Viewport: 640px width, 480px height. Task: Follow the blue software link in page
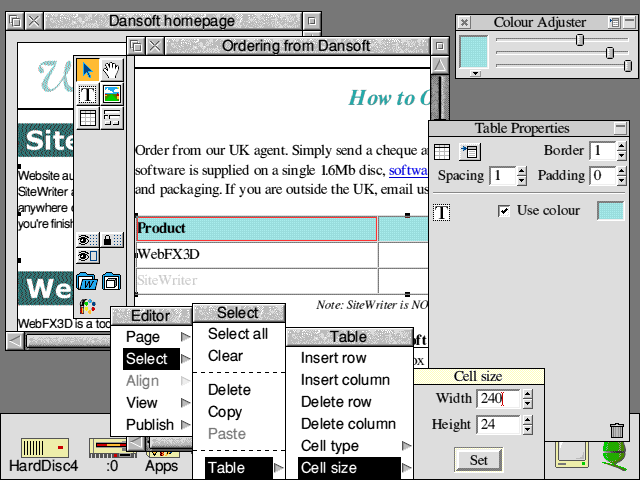tap(408, 170)
